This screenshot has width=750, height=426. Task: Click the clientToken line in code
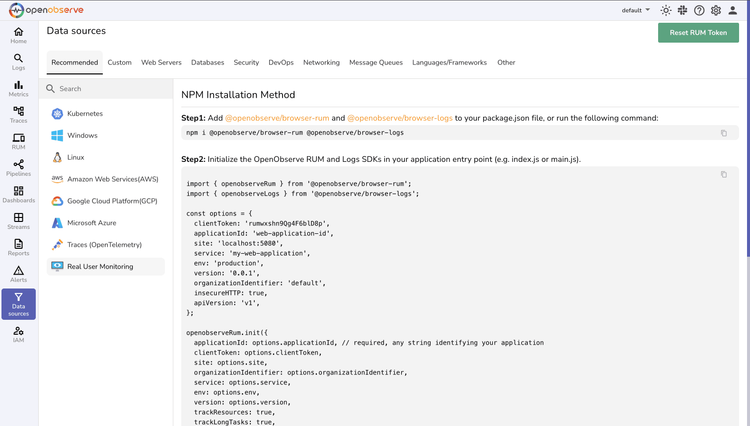click(262, 223)
